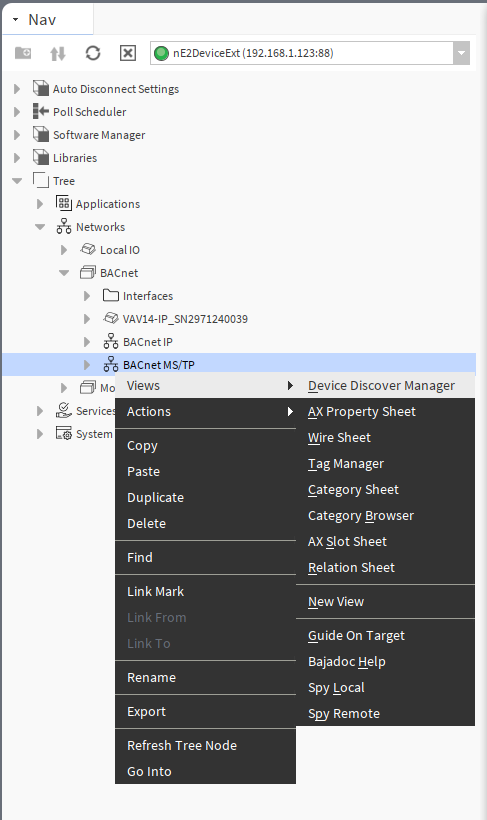This screenshot has height=820, width=487.
Task: Select Bajadoc Help entry
Action: 386,662
